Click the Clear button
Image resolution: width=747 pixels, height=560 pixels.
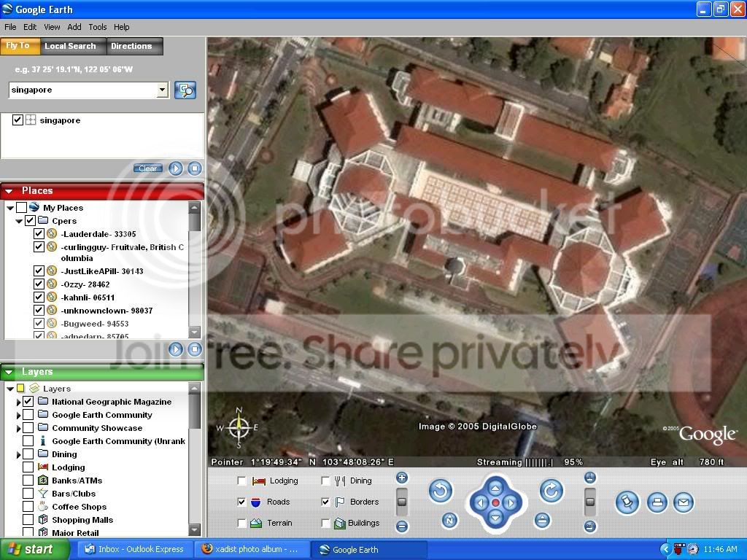point(147,168)
